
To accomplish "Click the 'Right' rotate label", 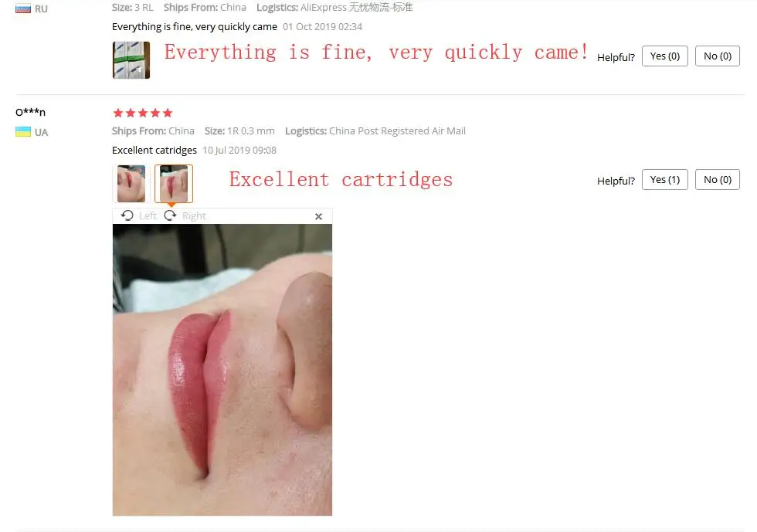I will [194, 215].
